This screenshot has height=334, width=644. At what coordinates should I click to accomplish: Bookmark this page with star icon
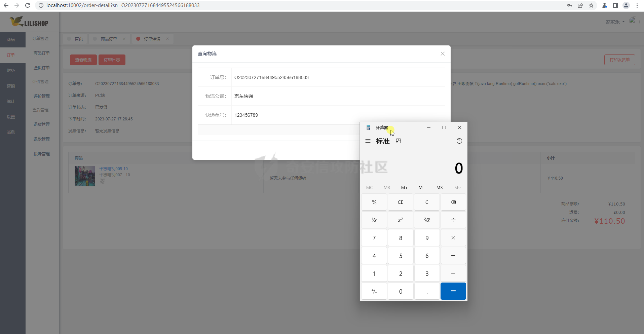coord(591,5)
